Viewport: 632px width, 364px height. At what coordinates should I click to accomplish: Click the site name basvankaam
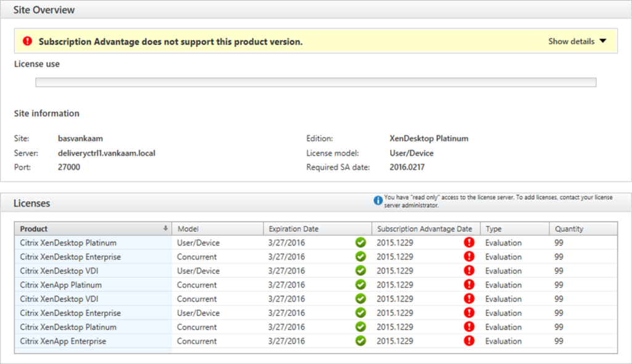[x=80, y=138]
